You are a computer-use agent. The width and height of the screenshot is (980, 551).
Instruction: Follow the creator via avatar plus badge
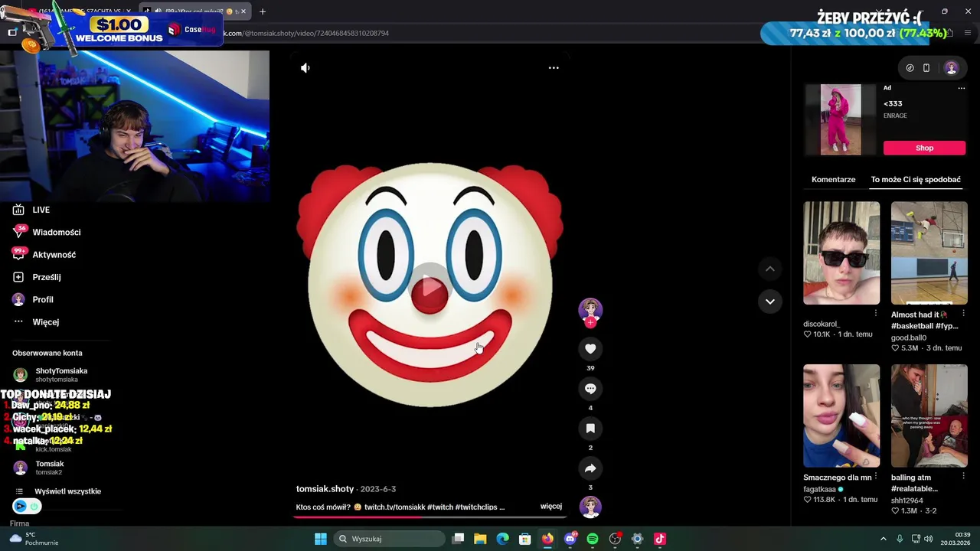pyautogui.click(x=590, y=323)
